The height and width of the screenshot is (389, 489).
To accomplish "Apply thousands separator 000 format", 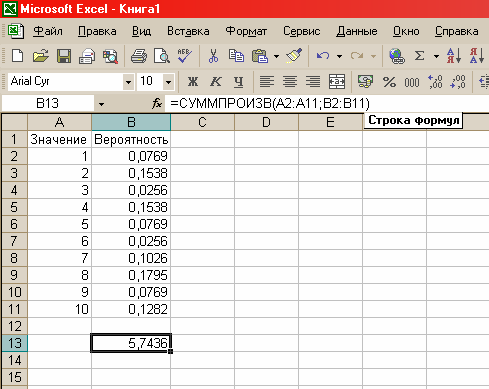I will click(x=412, y=82).
